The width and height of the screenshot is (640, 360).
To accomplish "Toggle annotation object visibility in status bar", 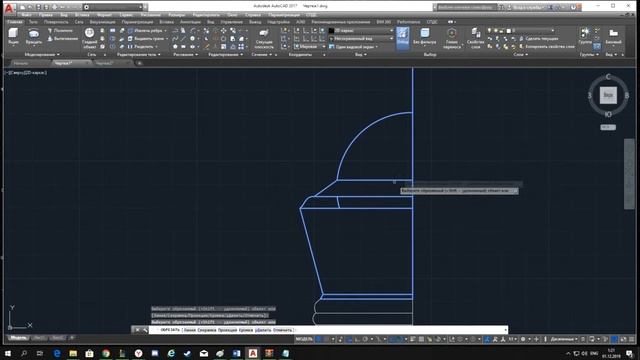I will pyautogui.click(x=488, y=339).
